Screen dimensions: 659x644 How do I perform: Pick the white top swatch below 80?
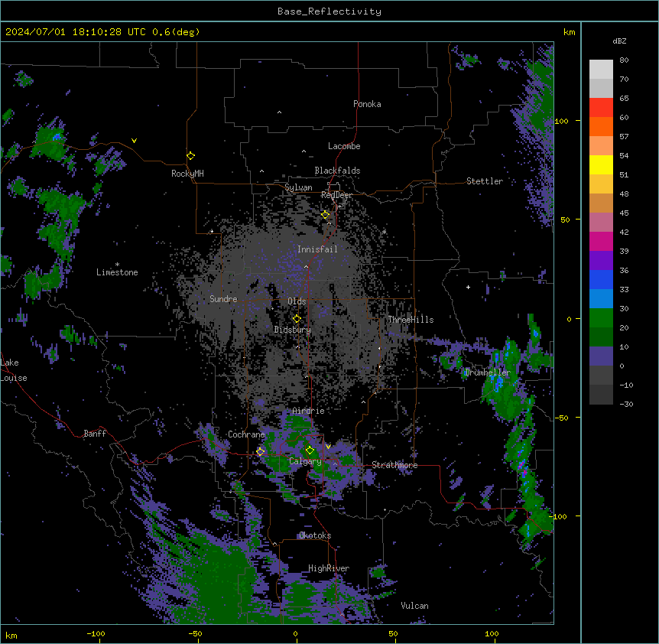click(601, 70)
